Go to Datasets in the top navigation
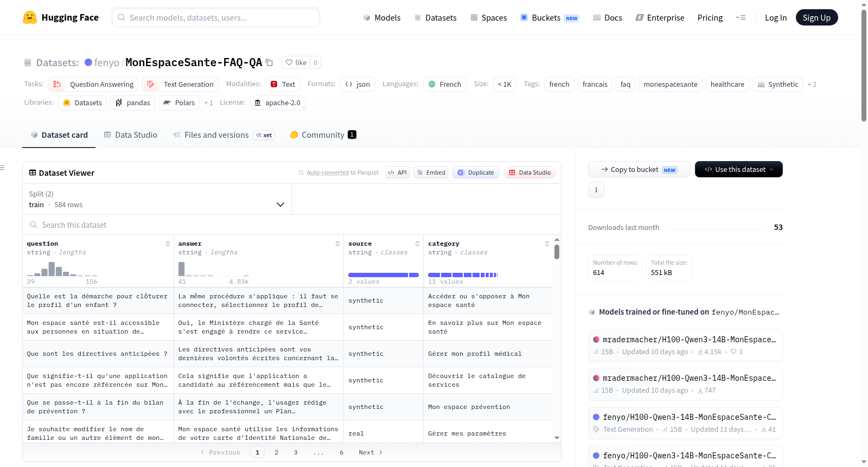This screenshot has height=467, width=868. pos(435,17)
